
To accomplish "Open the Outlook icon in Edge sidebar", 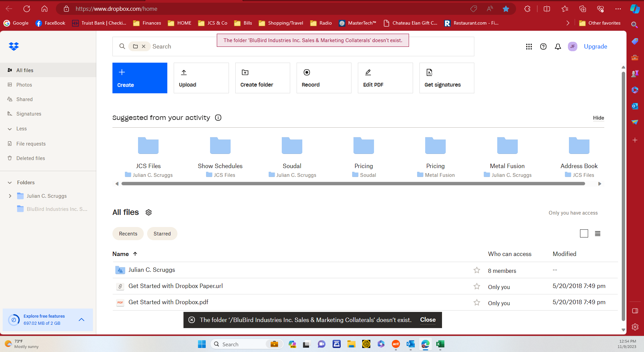I will tap(635, 106).
